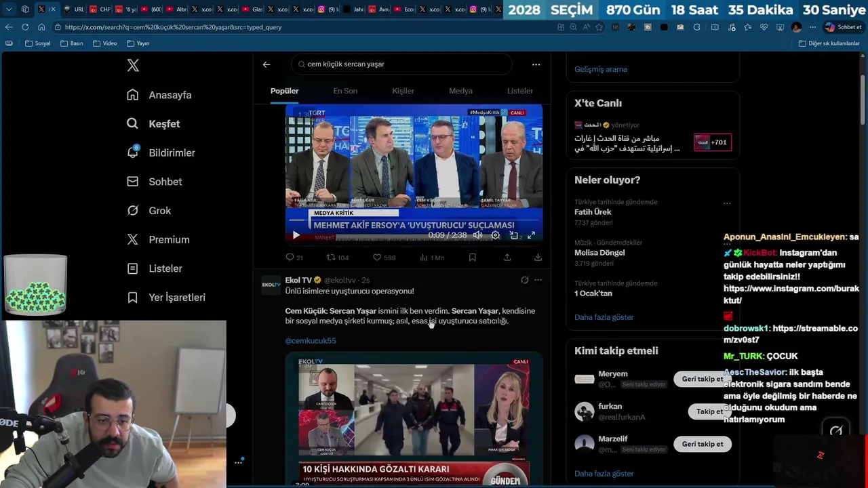Open furkan's profile avatar
The width and height of the screenshot is (868, 488).
click(584, 411)
